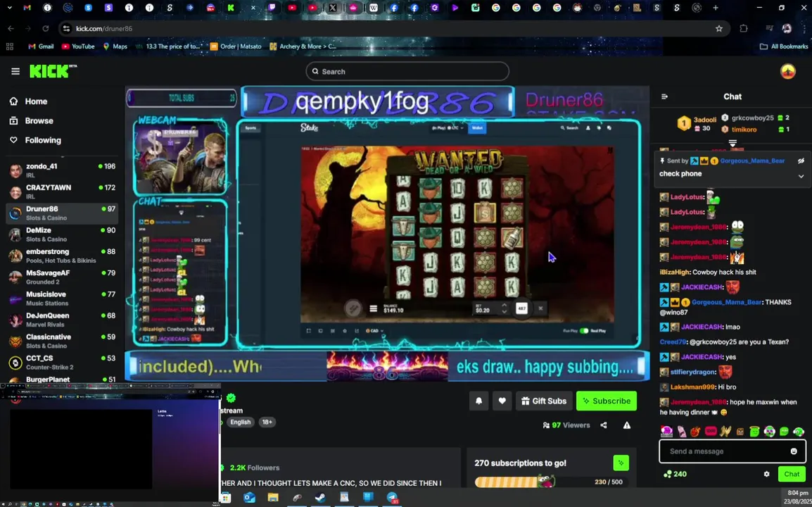Open Maps bookmark
The height and width of the screenshot is (507, 812).
(115, 46)
